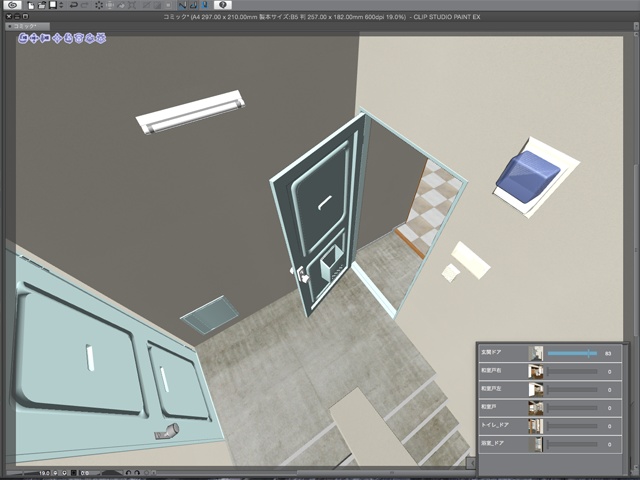Select seventh 3D launcher manipulation icon
Viewport: 640px width, 480px height.
90,38
